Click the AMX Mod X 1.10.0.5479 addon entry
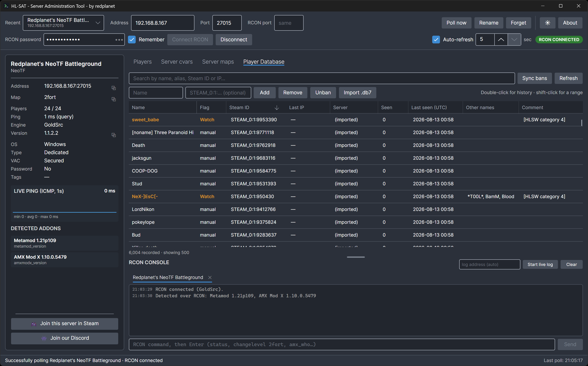The width and height of the screenshot is (588, 366). [65, 260]
